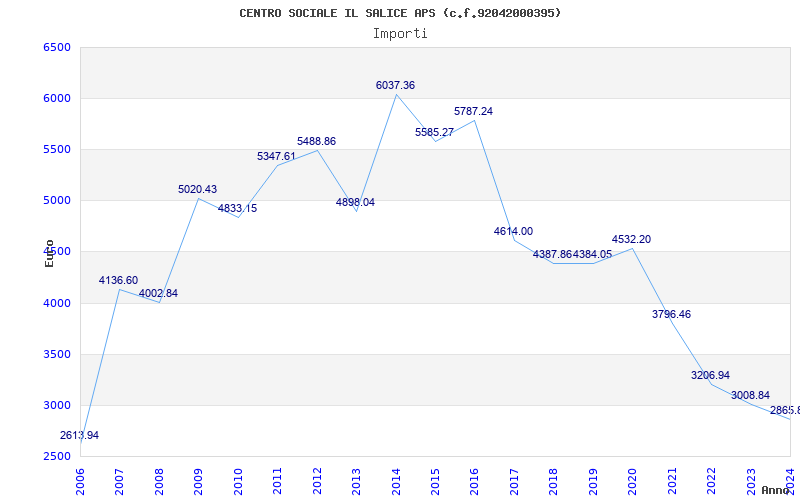Click the x-axis year 2014
This screenshot has width=800, height=500.
[x=396, y=482]
